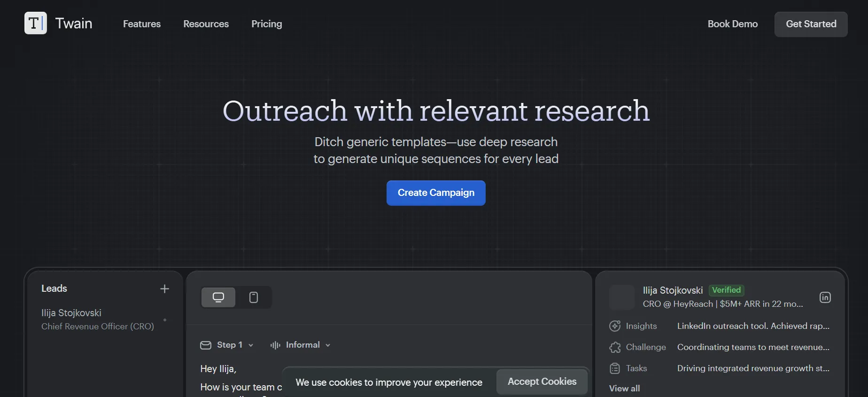Open the Features menu
Image resolution: width=868 pixels, height=397 pixels.
tap(142, 24)
